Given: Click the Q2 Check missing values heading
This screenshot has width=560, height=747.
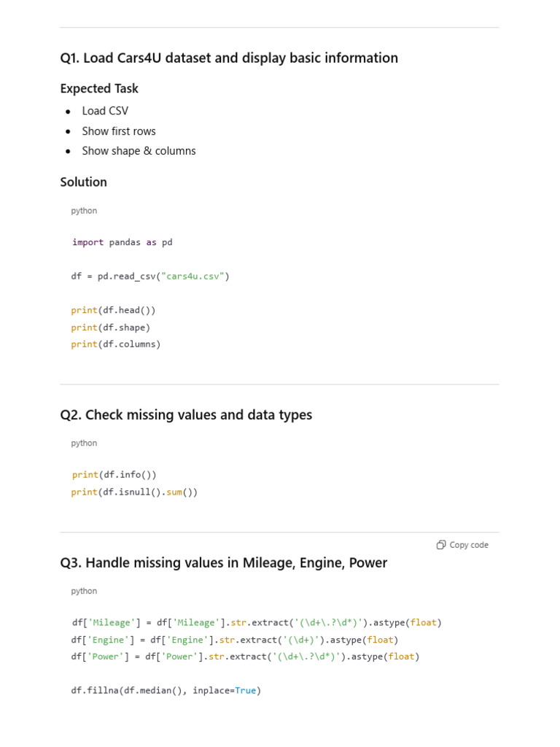Looking at the screenshot, I should point(186,415).
